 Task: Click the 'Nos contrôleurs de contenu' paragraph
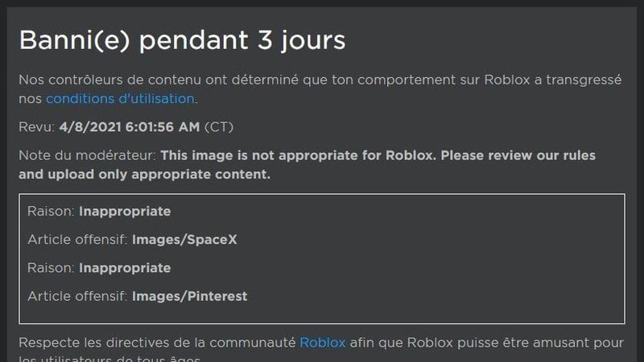coord(320,89)
